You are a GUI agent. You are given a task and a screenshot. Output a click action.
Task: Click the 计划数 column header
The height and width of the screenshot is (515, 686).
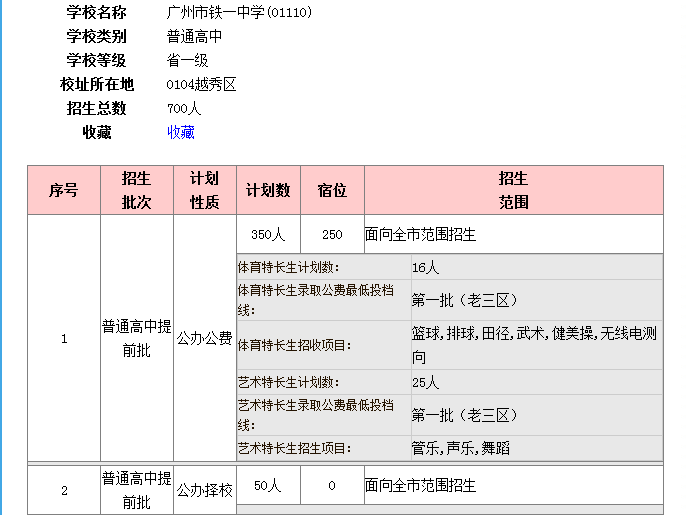tap(269, 190)
